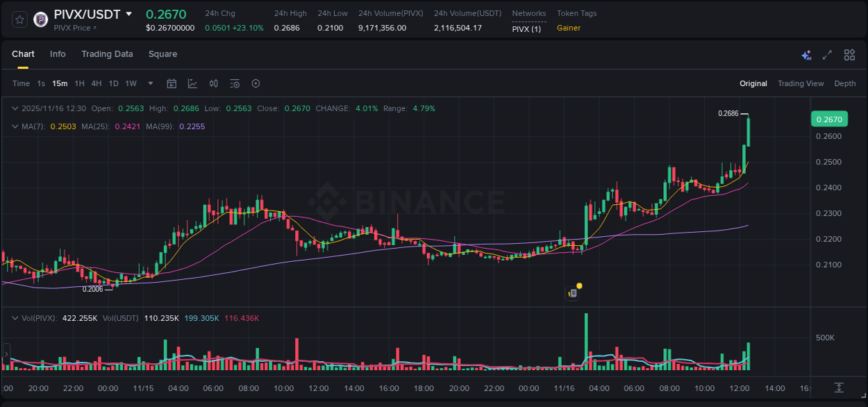
Task: Open the Trading View chart mode
Action: point(801,83)
